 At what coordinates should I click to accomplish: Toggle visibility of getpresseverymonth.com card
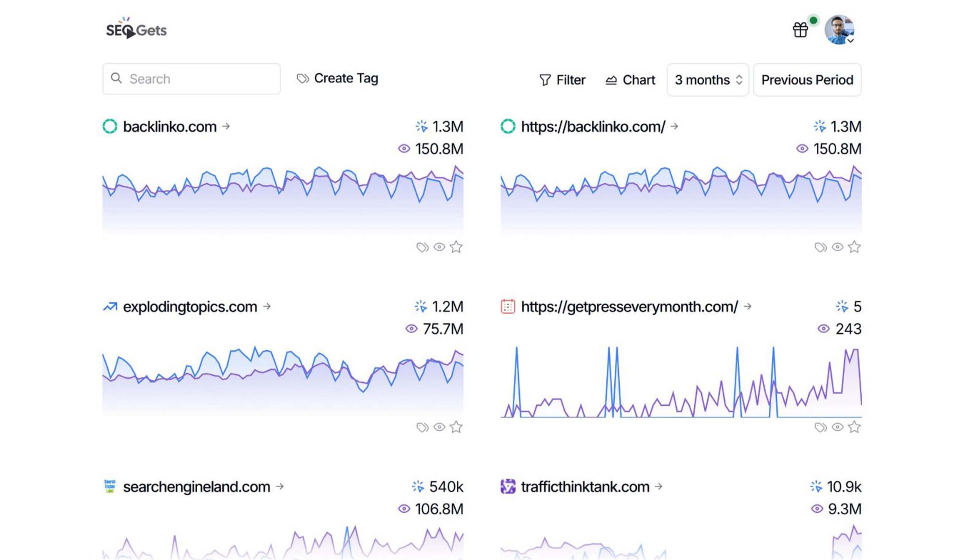click(837, 427)
